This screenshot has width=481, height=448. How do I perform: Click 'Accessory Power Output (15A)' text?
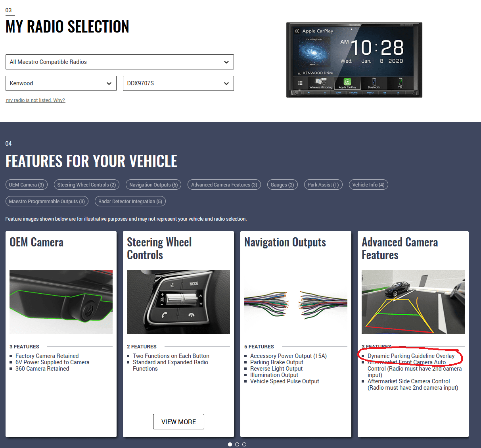[x=289, y=356]
